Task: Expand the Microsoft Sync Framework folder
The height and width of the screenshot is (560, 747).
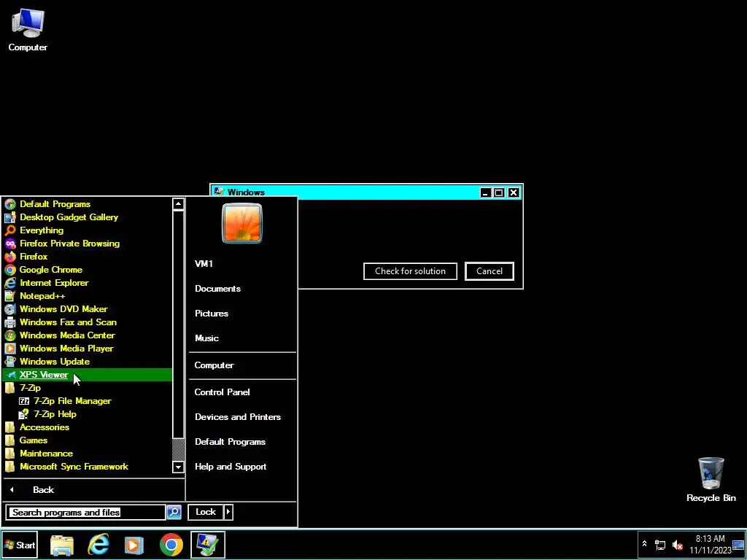Action: (x=88, y=467)
